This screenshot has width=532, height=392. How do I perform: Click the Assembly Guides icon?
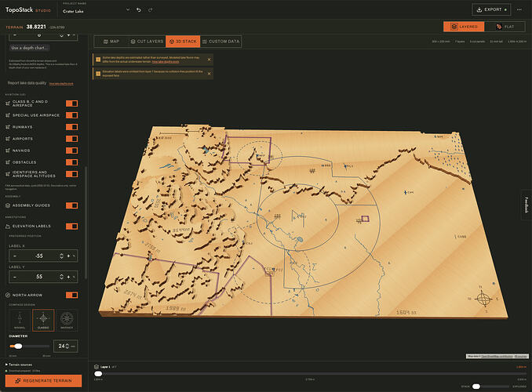8,205
